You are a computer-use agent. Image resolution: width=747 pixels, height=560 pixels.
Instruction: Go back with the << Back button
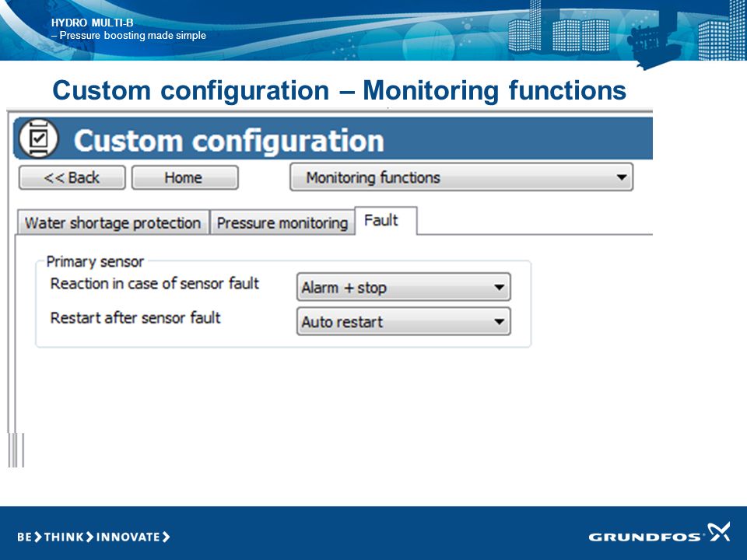[72, 177]
